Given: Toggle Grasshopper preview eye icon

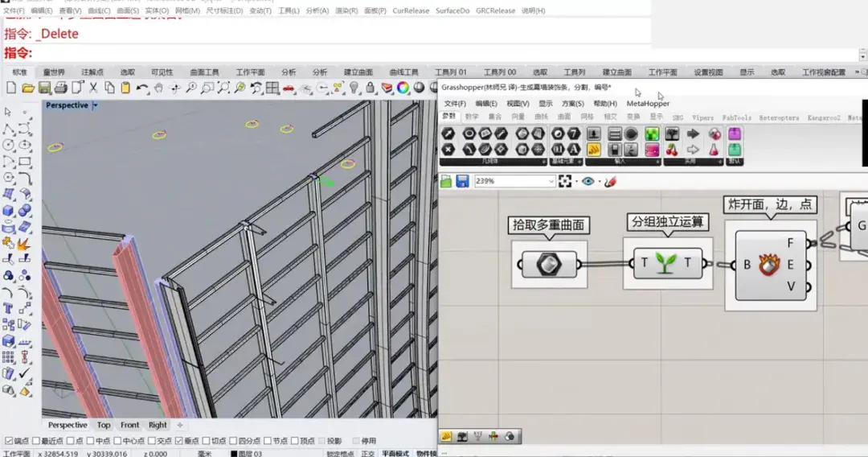Looking at the screenshot, I should coord(588,181).
